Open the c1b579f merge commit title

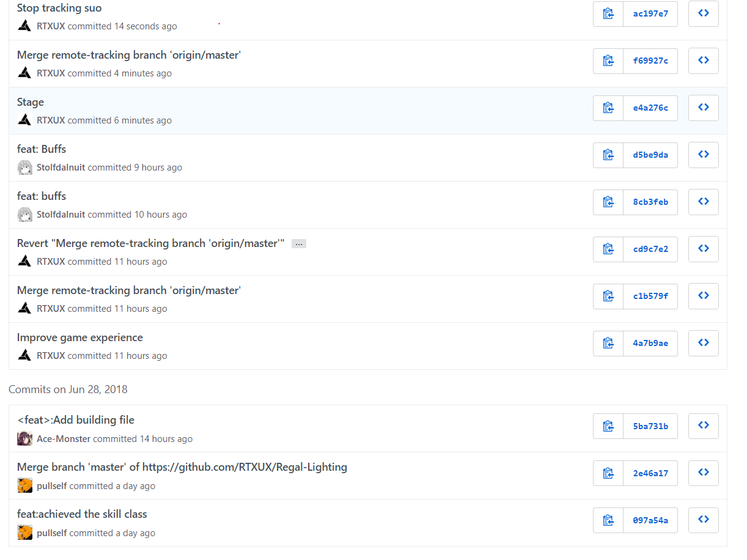[x=129, y=290]
